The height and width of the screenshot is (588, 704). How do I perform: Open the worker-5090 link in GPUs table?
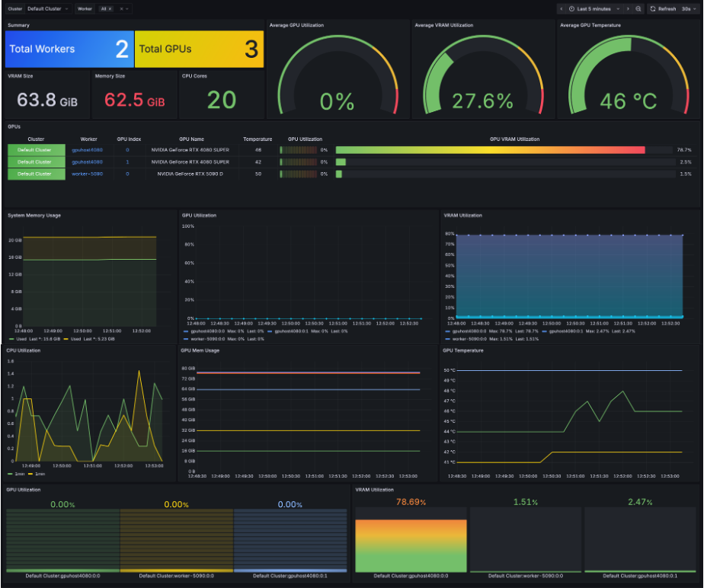tap(87, 174)
